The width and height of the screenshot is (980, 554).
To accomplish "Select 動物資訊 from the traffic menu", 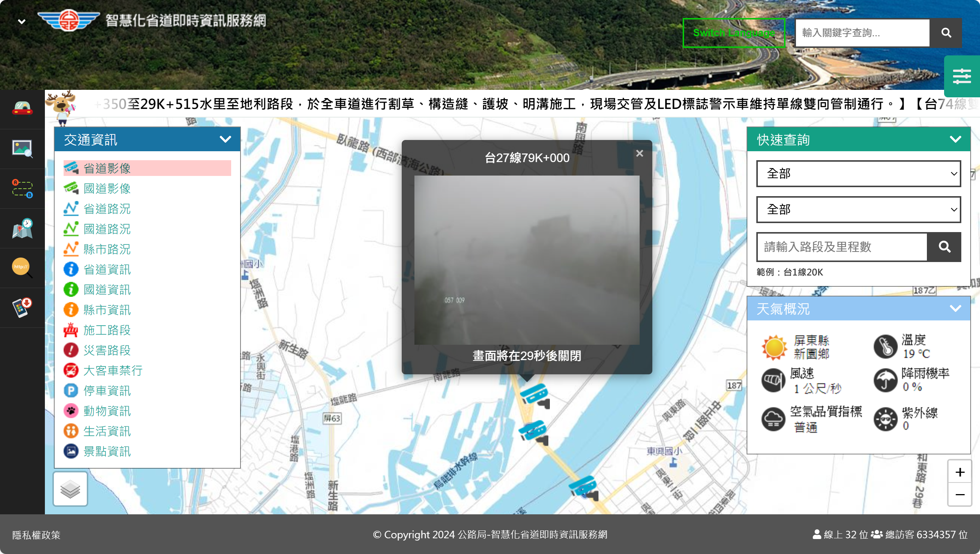I will 107,411.
